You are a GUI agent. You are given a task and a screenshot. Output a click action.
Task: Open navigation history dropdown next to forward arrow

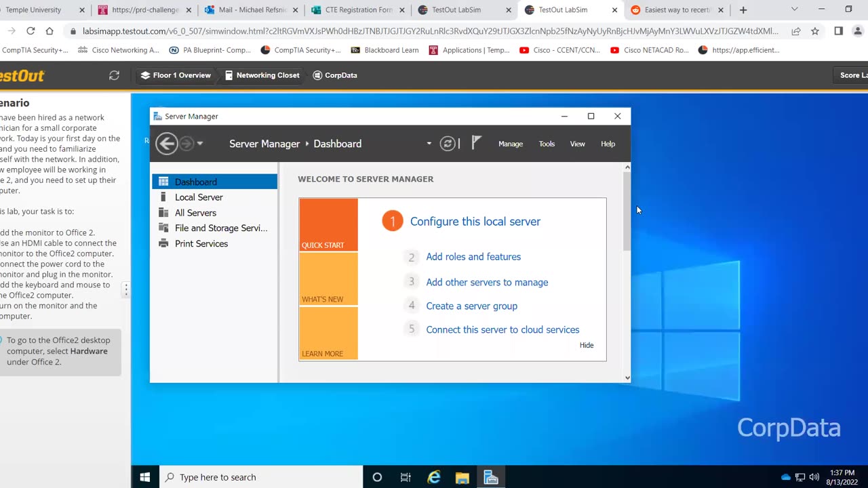click(x=200, y=144)
